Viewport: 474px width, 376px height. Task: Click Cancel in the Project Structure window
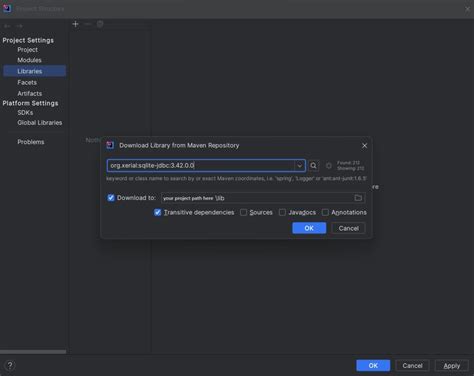[x=412, y=365]
